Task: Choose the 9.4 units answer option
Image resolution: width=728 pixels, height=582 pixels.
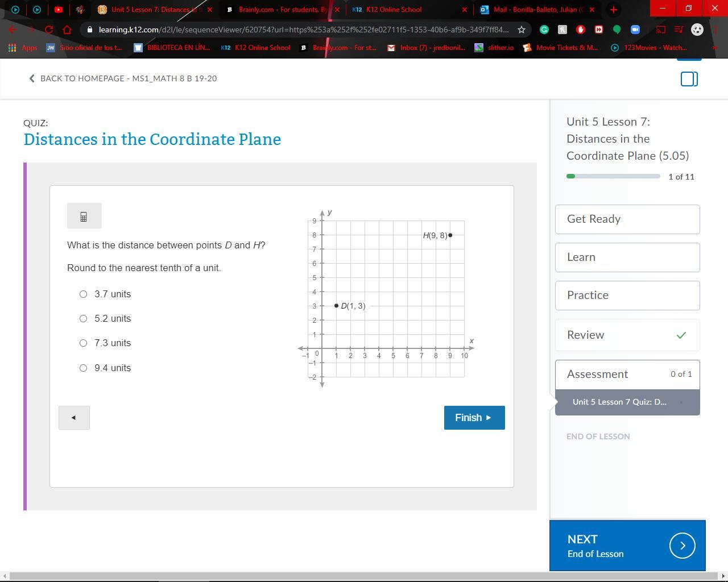Action: 83,368
